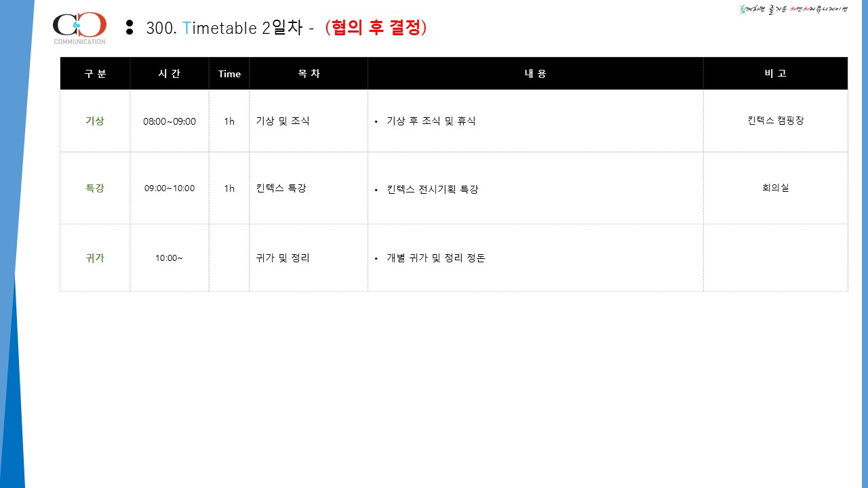
Task: Click the 개별 귀가 및 정리 정돈 text
Action: tap(436, 258)
